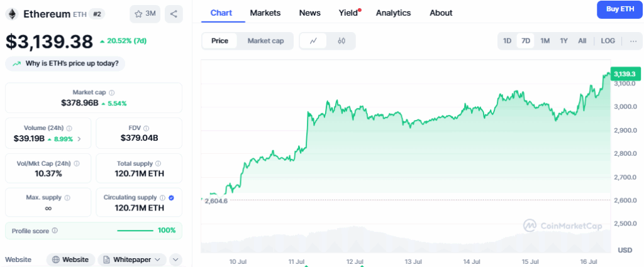
Task: Click the Volume (24h) info icon
Action: (x=69, y=128)
